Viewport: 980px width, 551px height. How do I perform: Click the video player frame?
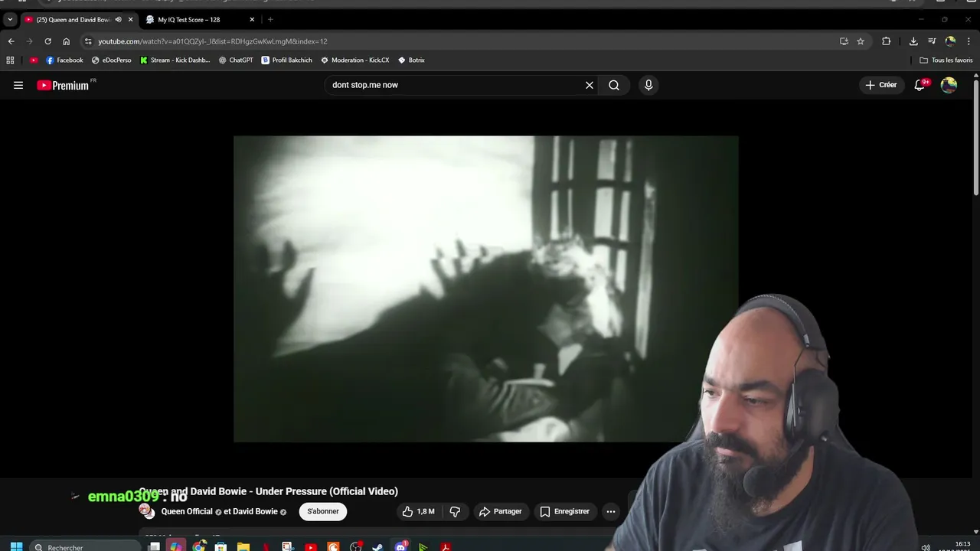[486, 289]
